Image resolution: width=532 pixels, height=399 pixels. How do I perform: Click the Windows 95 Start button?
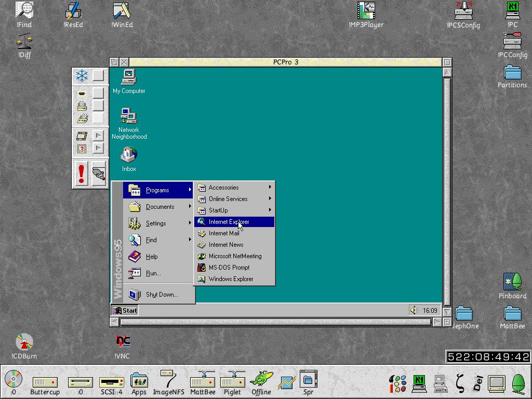(125, 311)
